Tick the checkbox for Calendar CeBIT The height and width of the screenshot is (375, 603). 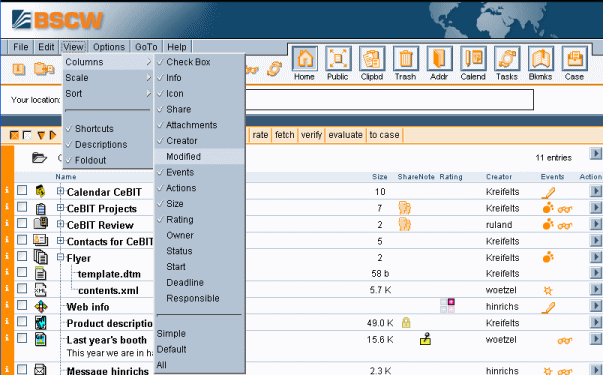[x=22, y=190]
